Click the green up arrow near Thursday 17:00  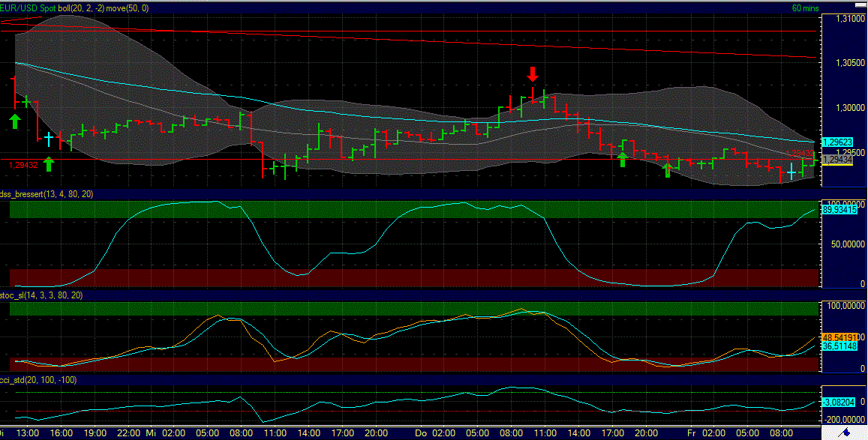tap(622, 157)
